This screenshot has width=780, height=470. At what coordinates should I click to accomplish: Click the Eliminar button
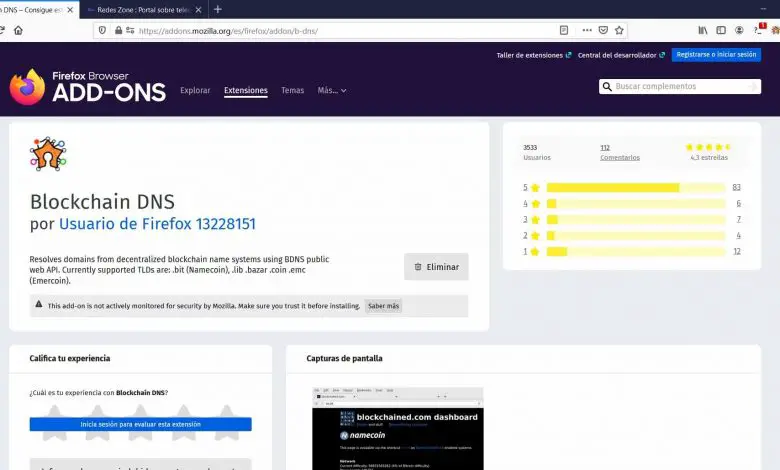click(436, 267)
